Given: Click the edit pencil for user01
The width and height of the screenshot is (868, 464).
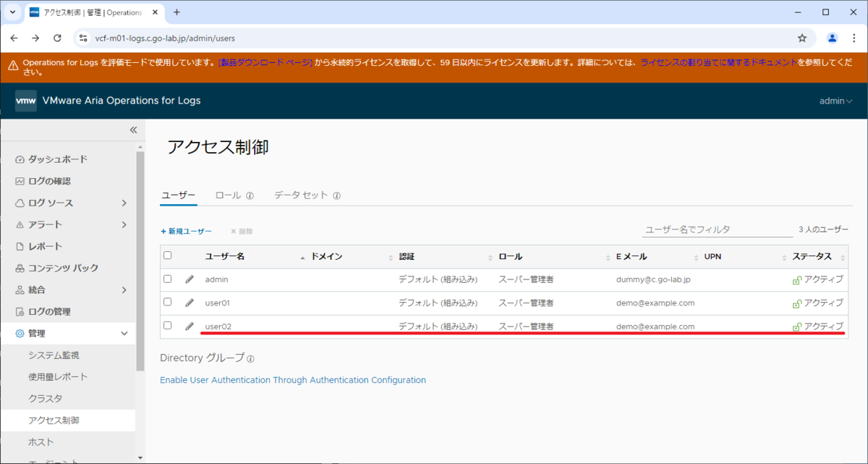Looking at the screenshot, I should pos(190,303).
